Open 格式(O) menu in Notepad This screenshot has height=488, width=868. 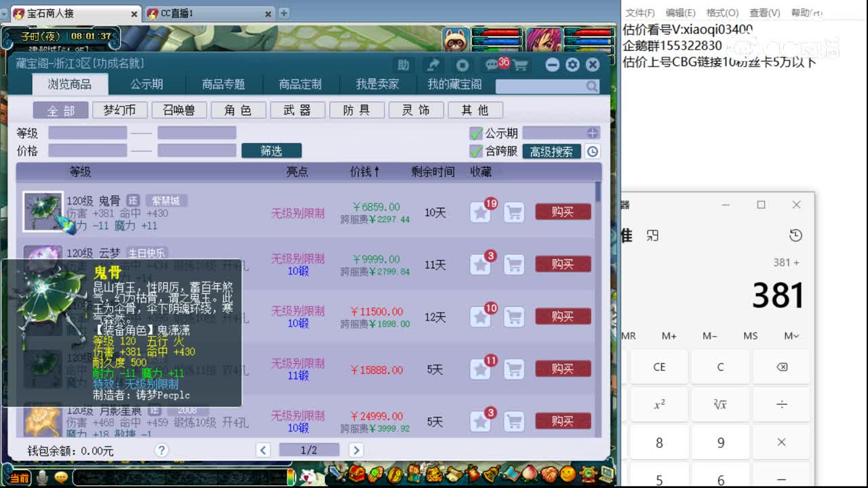coord(722,13)
